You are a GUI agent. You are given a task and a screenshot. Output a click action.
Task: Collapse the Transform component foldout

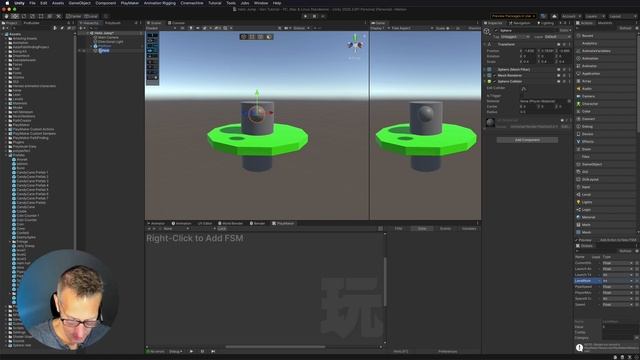pos(484,44)
